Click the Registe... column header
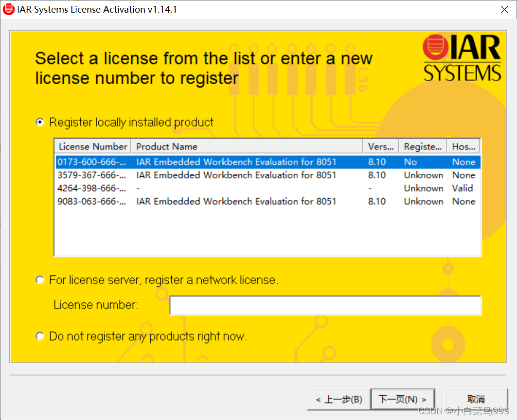The image size is (517, 420). click(423, 146)
